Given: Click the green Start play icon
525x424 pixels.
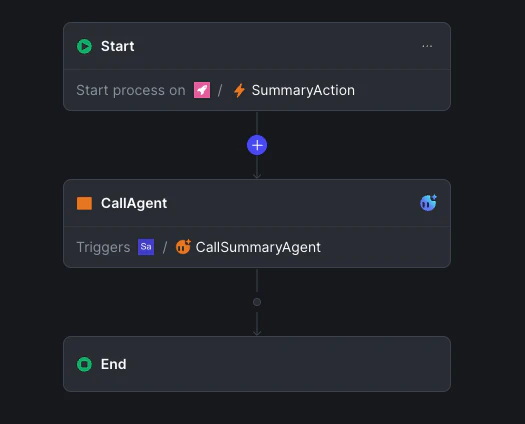Looking at the screenshot, I should pos(84,46).
